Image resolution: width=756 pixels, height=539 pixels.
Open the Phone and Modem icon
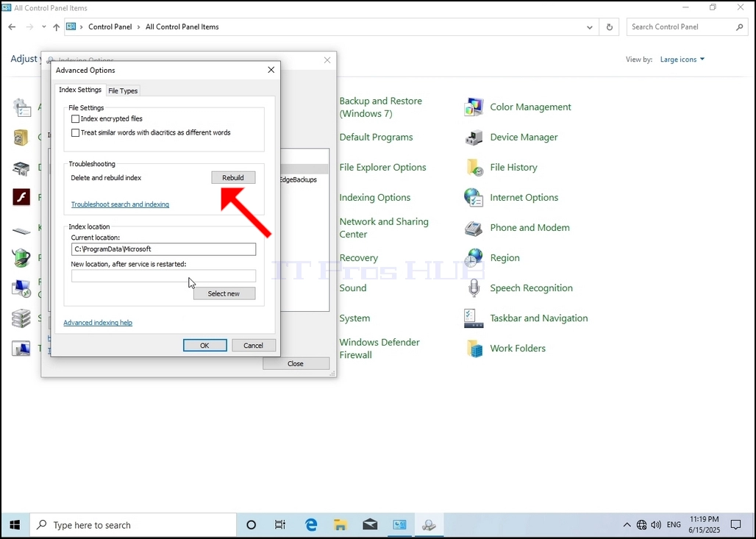click(474, 227)
